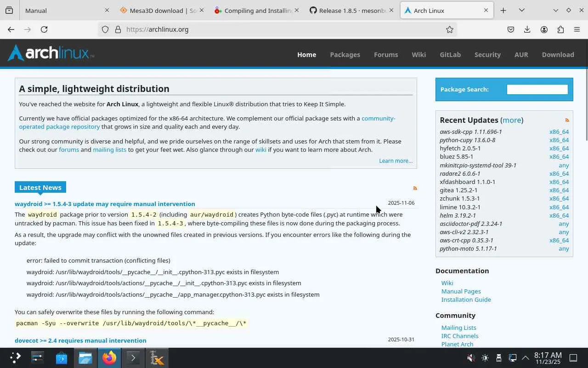Click the x86_64 link beside bluez 5.85-1

559,156
